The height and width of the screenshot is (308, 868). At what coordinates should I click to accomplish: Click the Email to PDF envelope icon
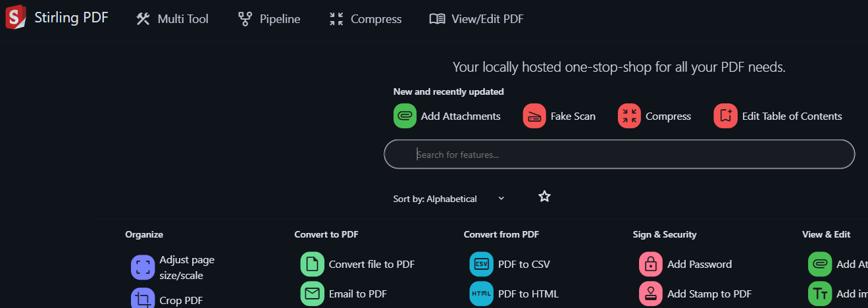[x=313, y=294]
